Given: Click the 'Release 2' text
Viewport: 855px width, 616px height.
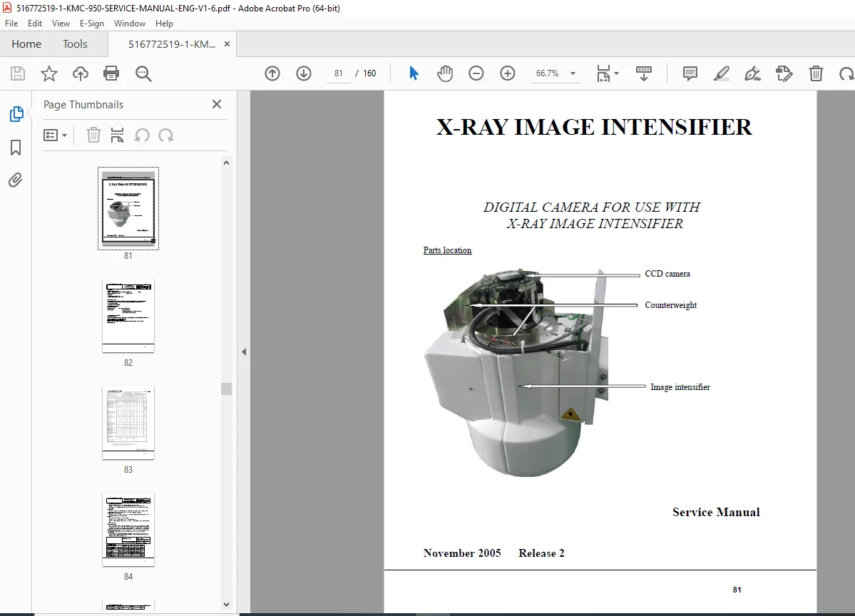Looking at the screenshot, I should coord(541,553).
